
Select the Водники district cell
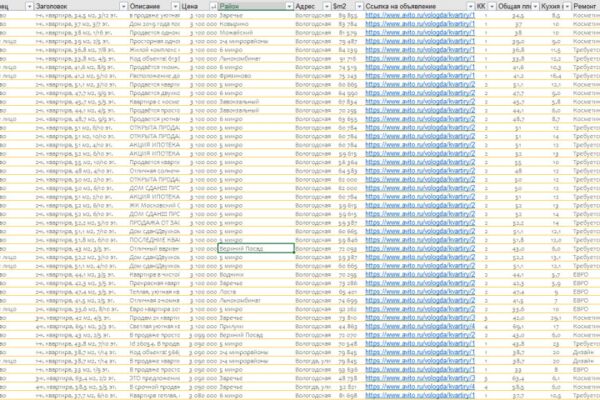pyautogui.click(x=256, y=274)
